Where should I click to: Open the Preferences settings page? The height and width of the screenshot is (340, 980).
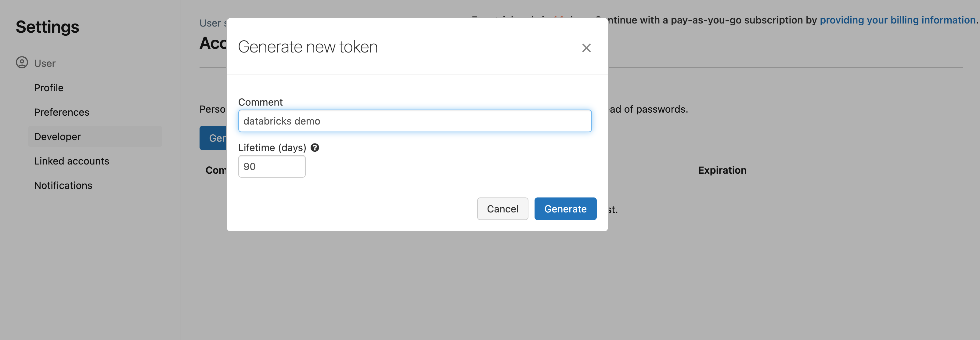[62, 112]
